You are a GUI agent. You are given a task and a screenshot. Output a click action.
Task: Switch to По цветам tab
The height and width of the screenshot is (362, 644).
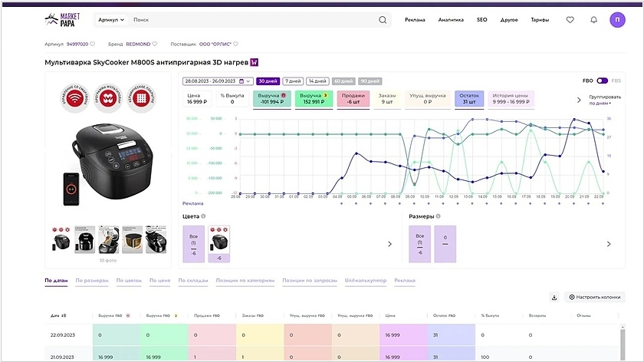click(x=129, y=281)
